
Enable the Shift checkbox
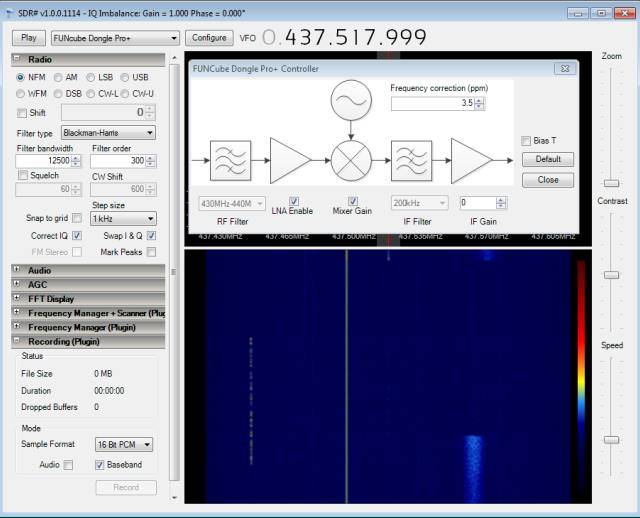[22, 113]
